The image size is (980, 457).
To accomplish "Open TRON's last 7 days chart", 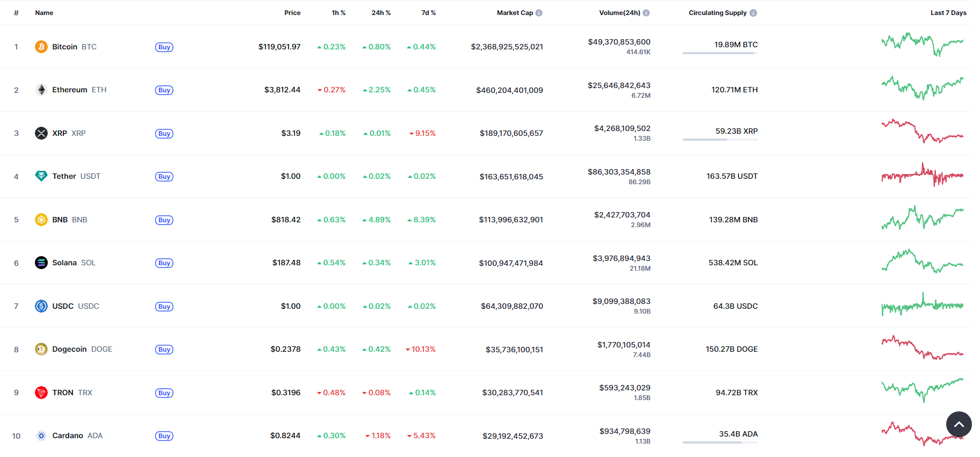I will (923, 390).
